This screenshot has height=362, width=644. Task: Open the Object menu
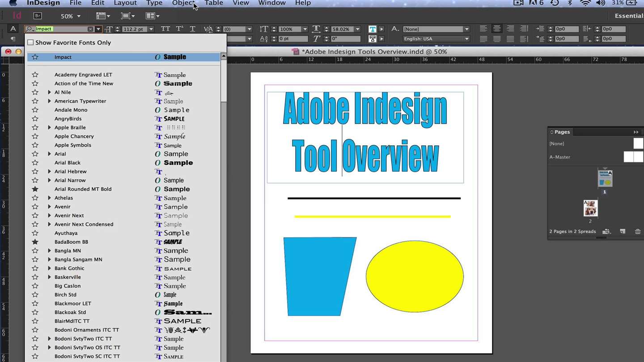pos(183,3)
